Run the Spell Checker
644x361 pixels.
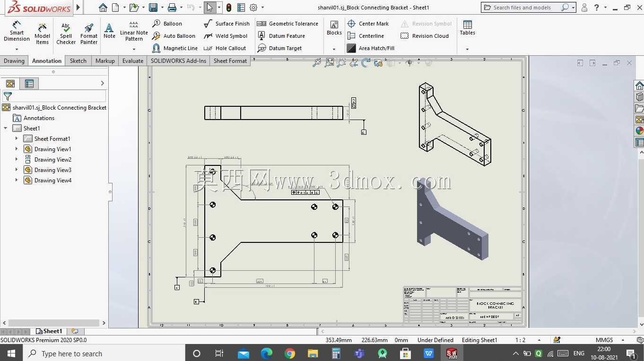[66, 34]
